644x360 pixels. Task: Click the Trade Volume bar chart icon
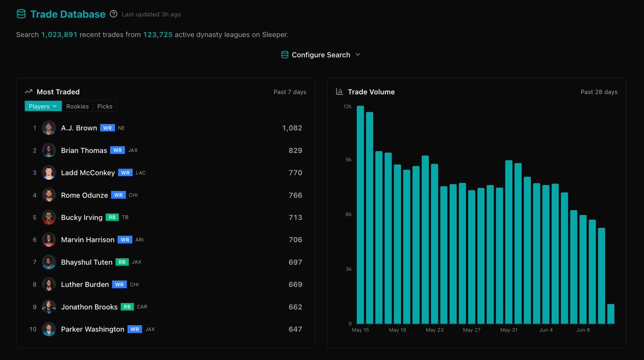coord(339,92)
